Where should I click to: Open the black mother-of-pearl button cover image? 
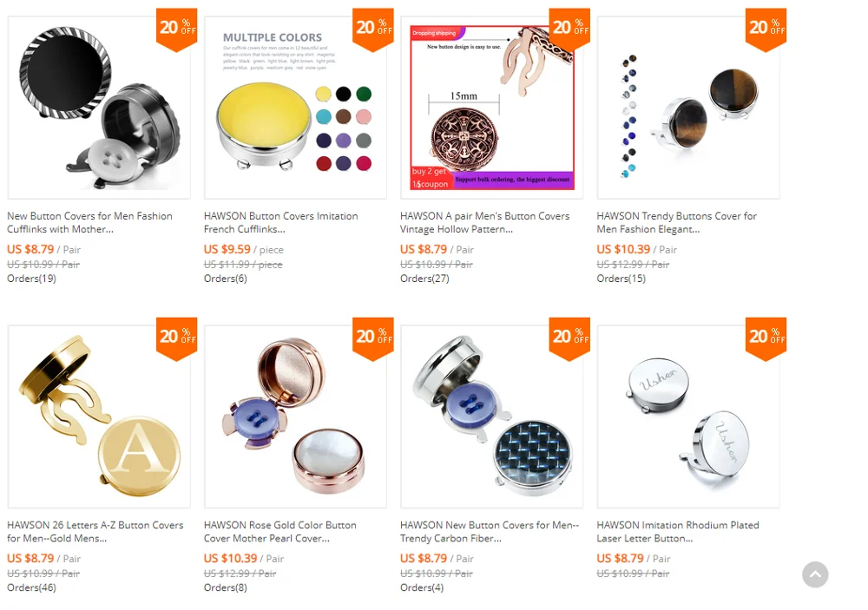99,108
